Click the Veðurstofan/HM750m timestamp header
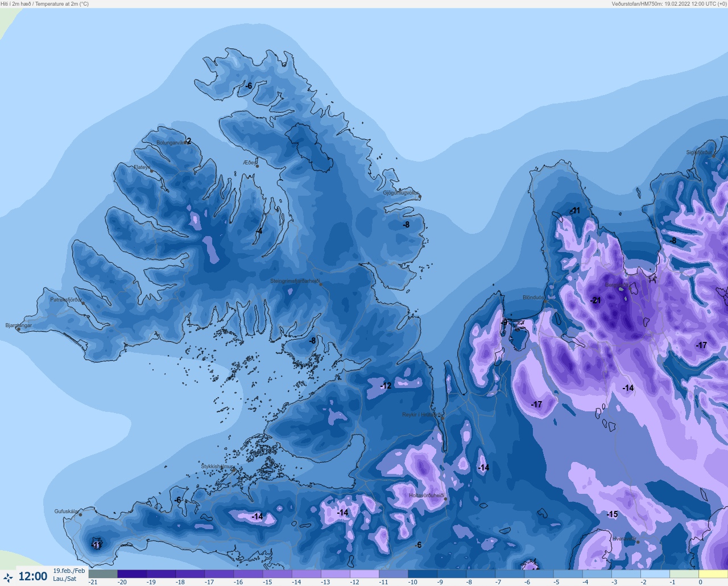Viewport: 728px width, 586px height. tap(669, 3)
